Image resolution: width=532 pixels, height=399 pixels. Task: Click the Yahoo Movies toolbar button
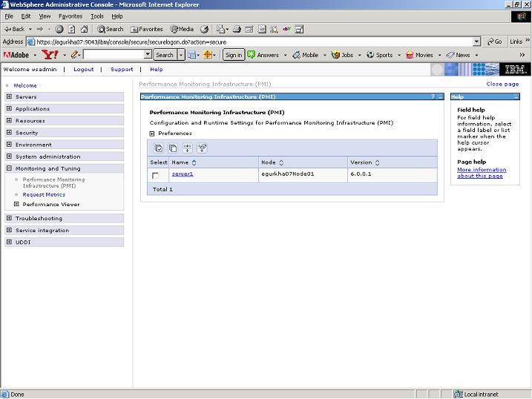pos(420,55)
